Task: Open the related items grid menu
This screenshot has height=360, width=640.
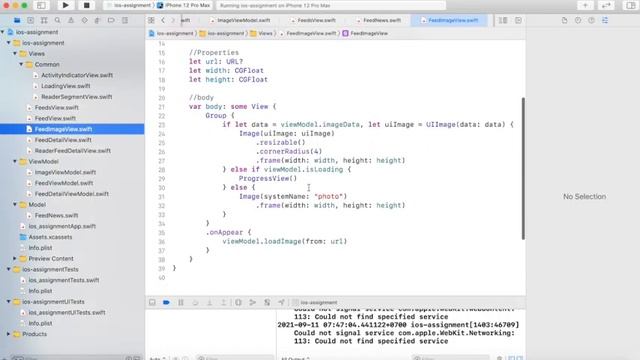Action: [x=151, y=20]
